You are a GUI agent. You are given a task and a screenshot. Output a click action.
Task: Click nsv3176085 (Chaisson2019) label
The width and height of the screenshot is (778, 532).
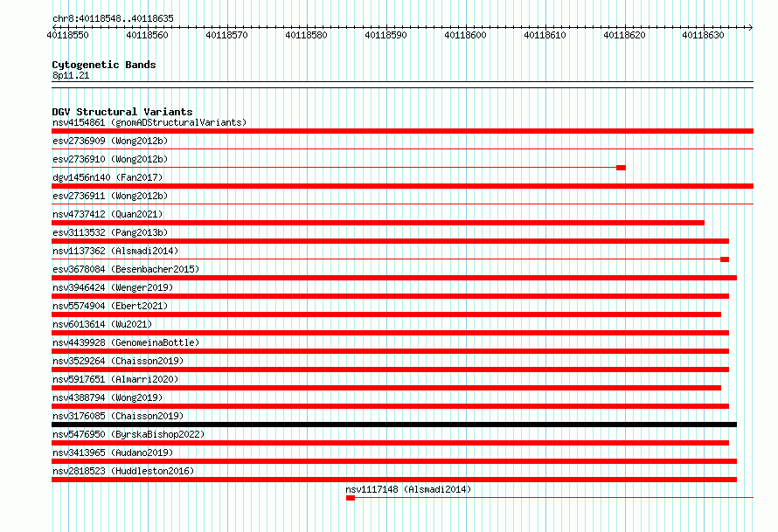coord(118,416)
